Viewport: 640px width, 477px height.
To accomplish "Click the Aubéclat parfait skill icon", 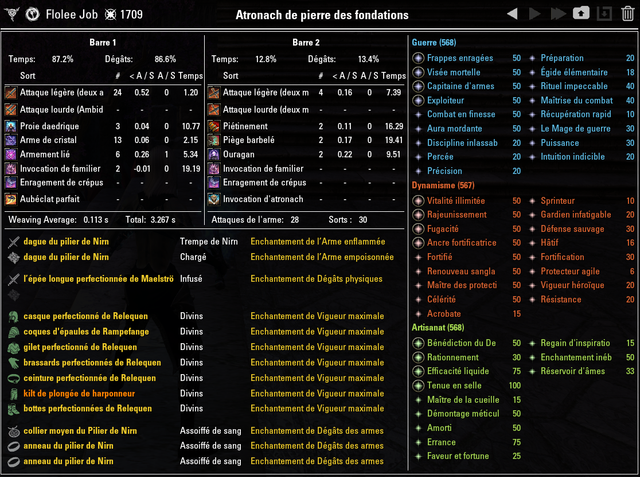I will coord(11,199).
